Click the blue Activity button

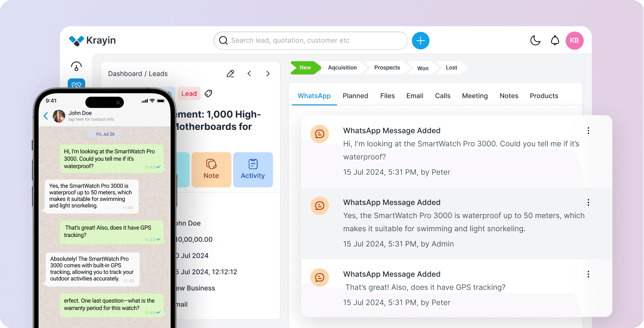tap(253, 170)
